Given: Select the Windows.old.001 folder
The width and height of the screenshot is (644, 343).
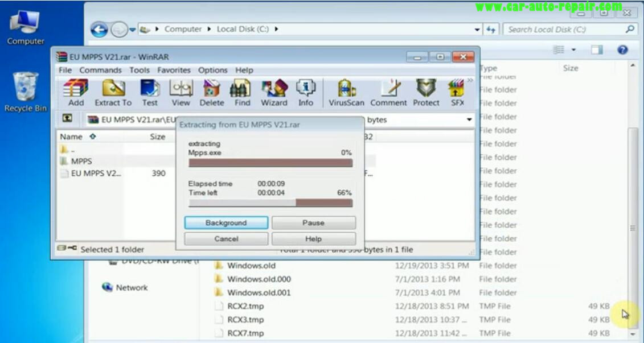Looking at the screenshot, I should click(259, 292).
